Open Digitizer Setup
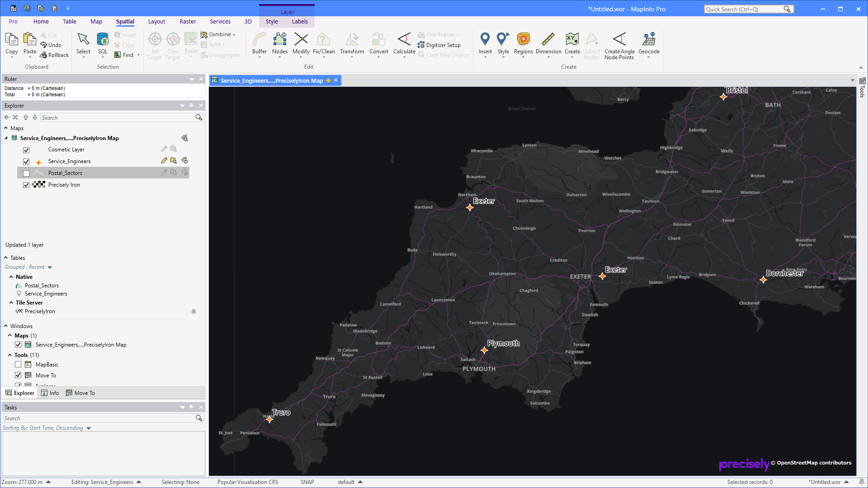The height and width of the screenshot is (488, 868). 439,45
